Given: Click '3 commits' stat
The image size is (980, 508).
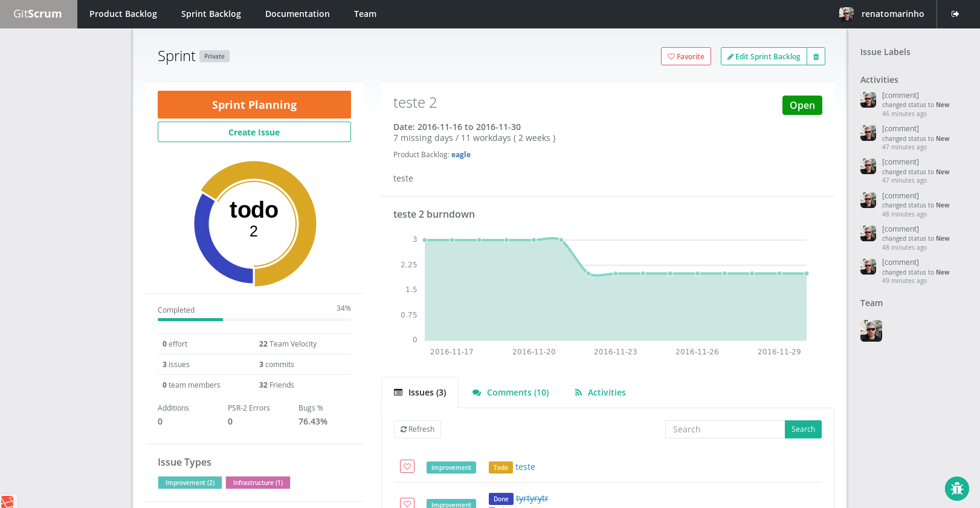Looking at the screenshot, I should point(276,365).
